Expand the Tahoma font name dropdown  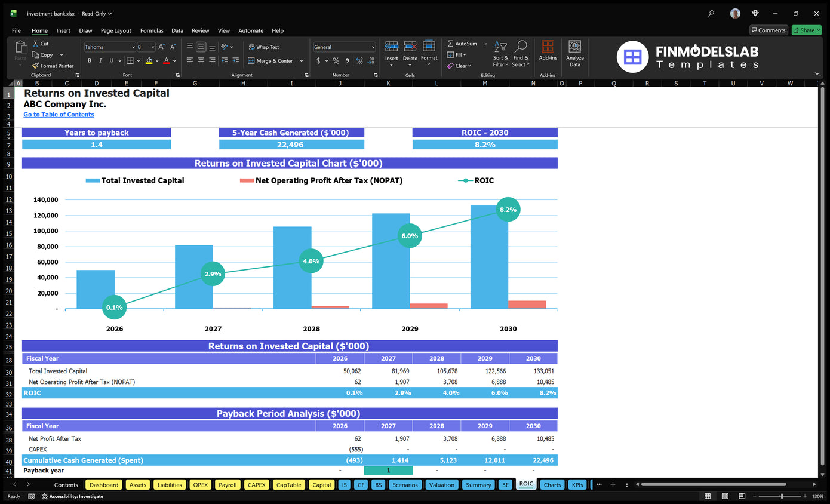tap(133, 47)
